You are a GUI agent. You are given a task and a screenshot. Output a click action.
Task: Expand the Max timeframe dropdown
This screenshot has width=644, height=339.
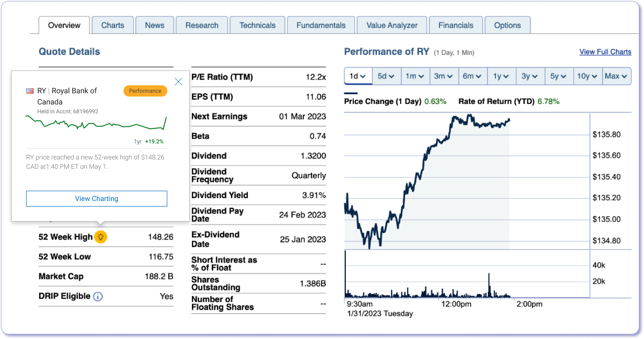pos(617,76)
